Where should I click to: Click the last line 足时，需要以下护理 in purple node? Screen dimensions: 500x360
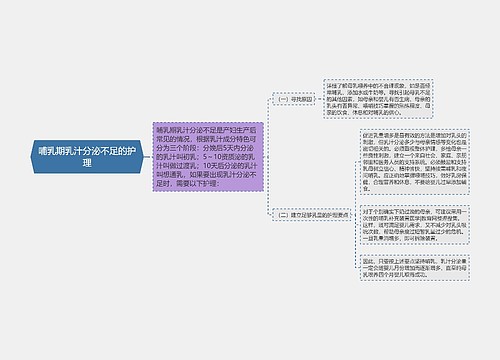[188, 183]
